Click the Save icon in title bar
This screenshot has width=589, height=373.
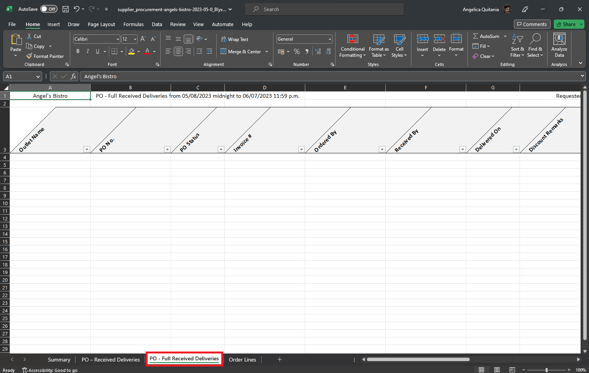(x=65, y=9)
